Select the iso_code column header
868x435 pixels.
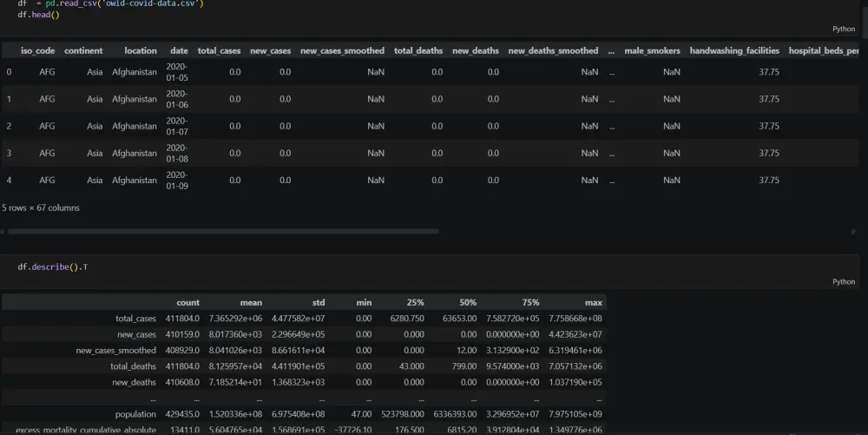pos(37,50)
